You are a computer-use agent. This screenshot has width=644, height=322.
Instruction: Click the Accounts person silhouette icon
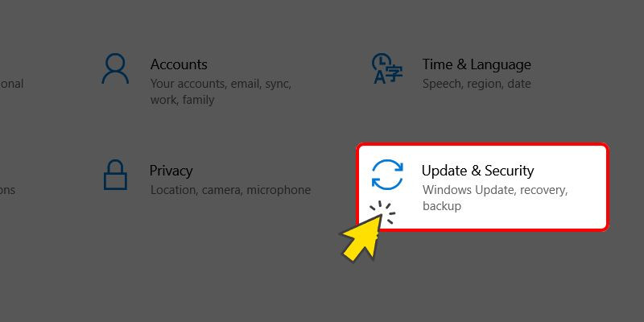tap(115, 68)
